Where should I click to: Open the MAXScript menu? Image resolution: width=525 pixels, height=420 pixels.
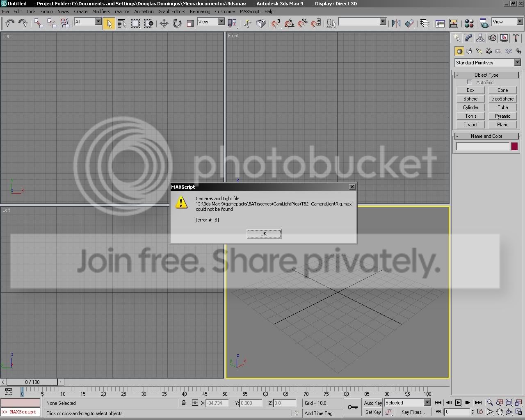tap(250, 11)
